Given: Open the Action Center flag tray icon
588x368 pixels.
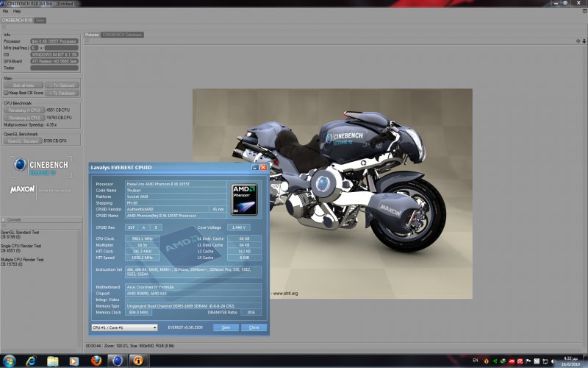Looking at the screenshot, I should (528, 361).
